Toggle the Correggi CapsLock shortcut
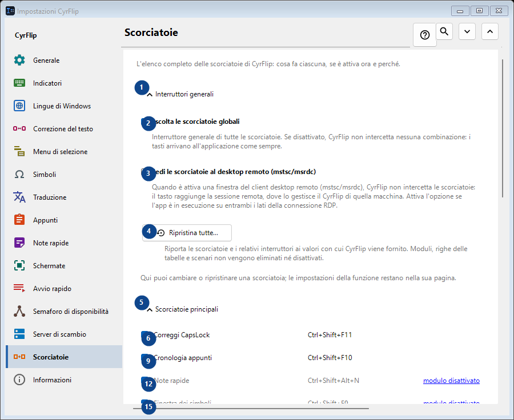514x420 pixels. click(145, 335)
